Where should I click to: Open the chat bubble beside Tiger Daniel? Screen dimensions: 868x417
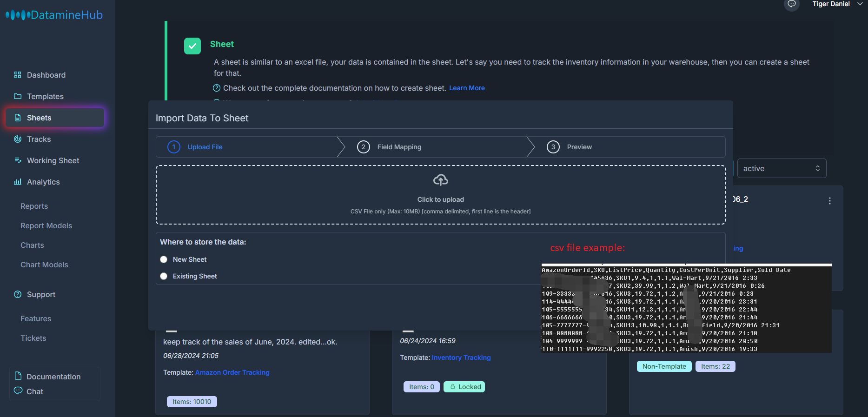pos(791,4)
